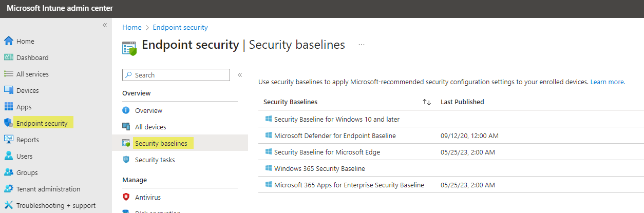Click the Tenant administration icon
Viewport: 644px width, 213px height.
8,189
